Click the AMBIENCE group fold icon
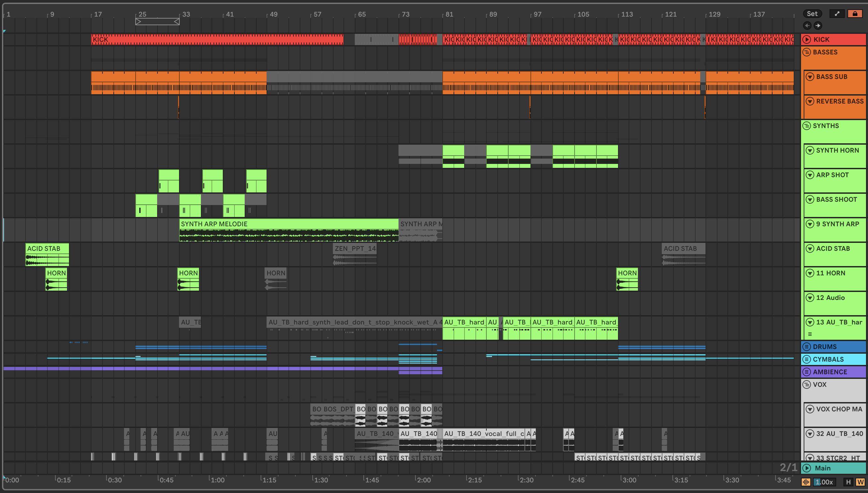Viewport: 868px width, 493px height. coord(807,372)
